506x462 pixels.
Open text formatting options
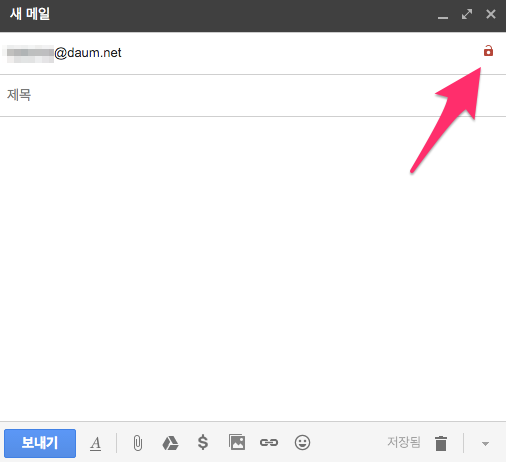[x=96, y=444]
